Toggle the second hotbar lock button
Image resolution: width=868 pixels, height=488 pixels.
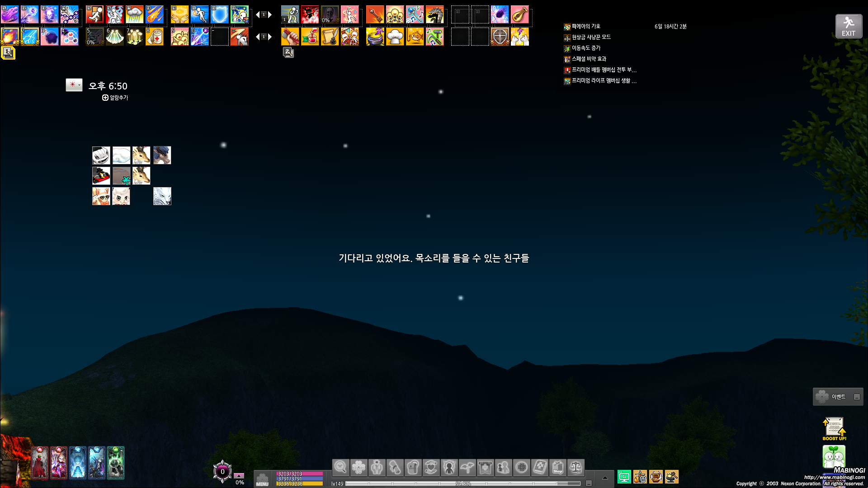pyautogui.click(x=288, y=53)
